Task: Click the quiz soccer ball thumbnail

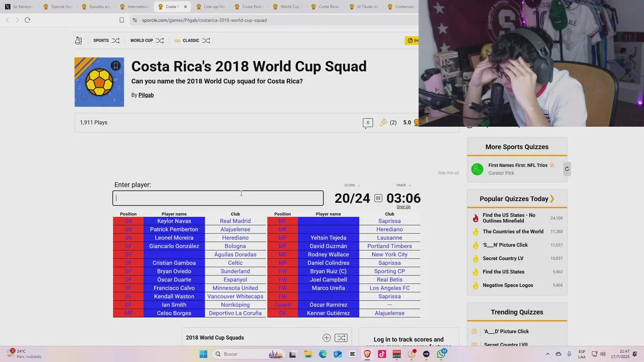Action: (99, 82)
